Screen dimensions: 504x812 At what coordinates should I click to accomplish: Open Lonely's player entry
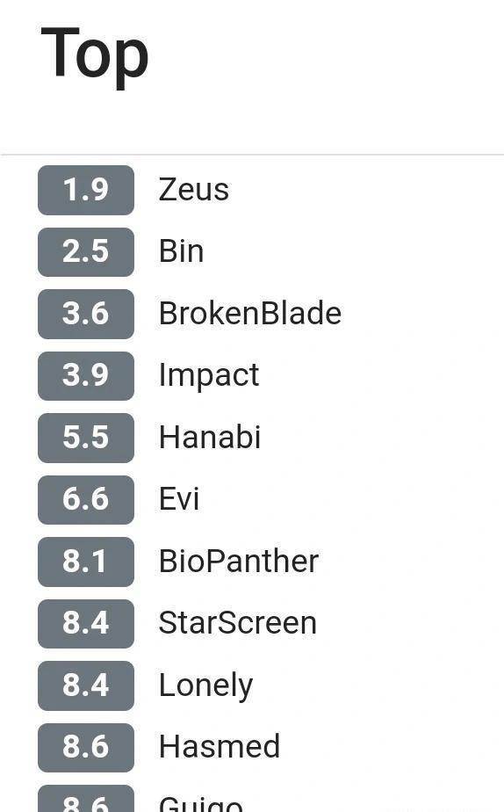point(205,686)
